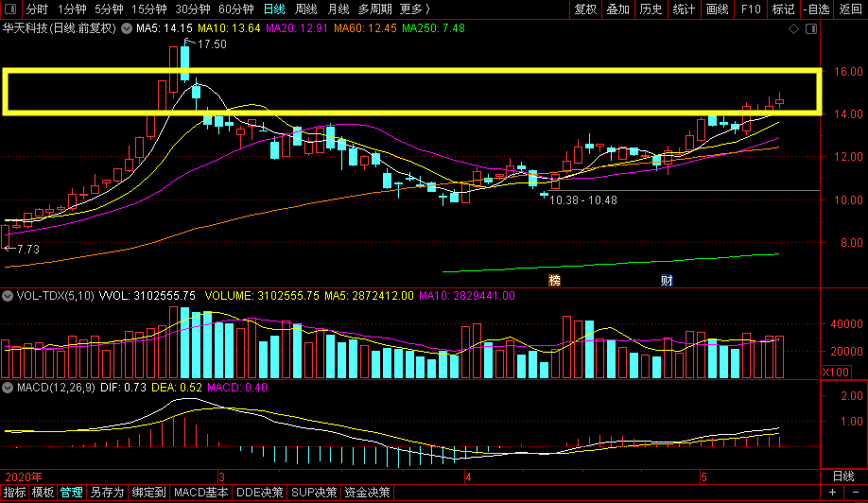Image resolution: width=868 pixels, height=503 pixels.
Task: Zoom out with the minus icon
Action: click(x=856, y=492)
